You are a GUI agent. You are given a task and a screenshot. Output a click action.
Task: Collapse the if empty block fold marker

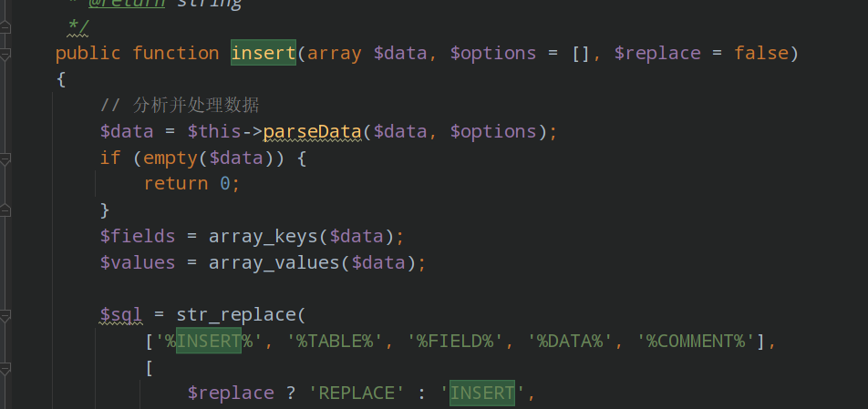coord(6,158)
